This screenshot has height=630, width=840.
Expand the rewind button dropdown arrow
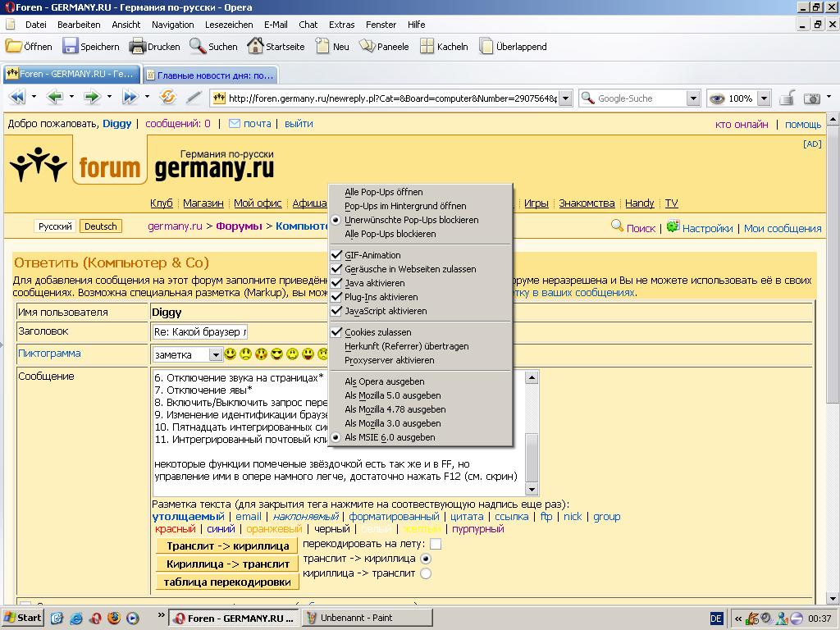[34, 97]
